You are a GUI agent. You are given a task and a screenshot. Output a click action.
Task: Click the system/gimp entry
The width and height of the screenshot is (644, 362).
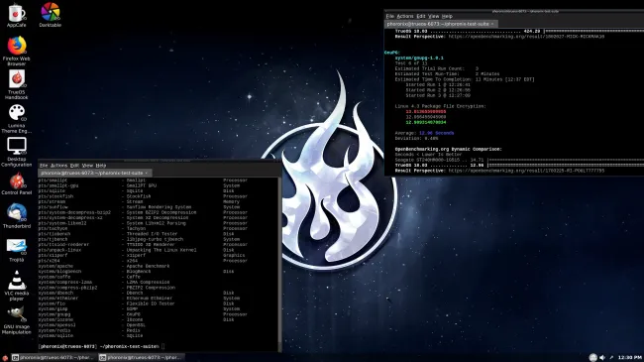tap(53, 308)
